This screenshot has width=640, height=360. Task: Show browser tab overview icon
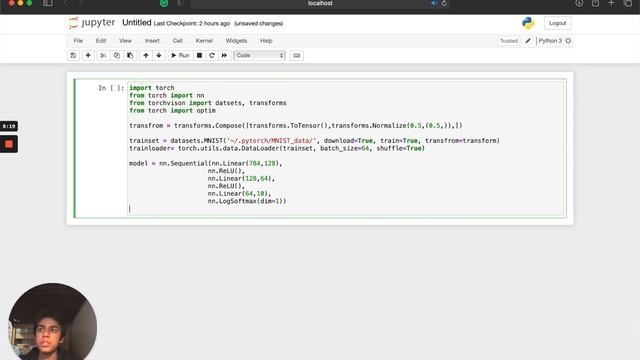(628, 3)
